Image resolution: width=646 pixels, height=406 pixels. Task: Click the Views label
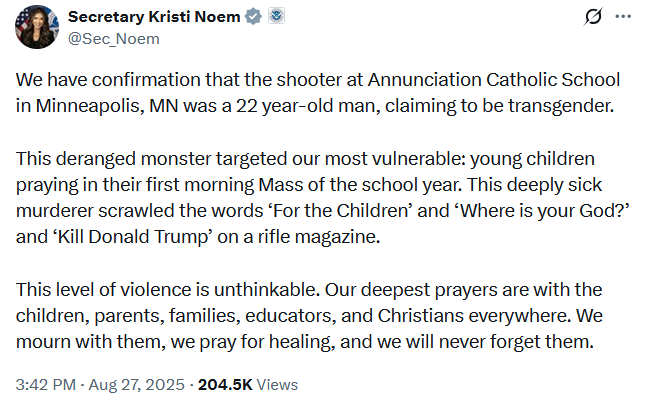tap(278, 384)
